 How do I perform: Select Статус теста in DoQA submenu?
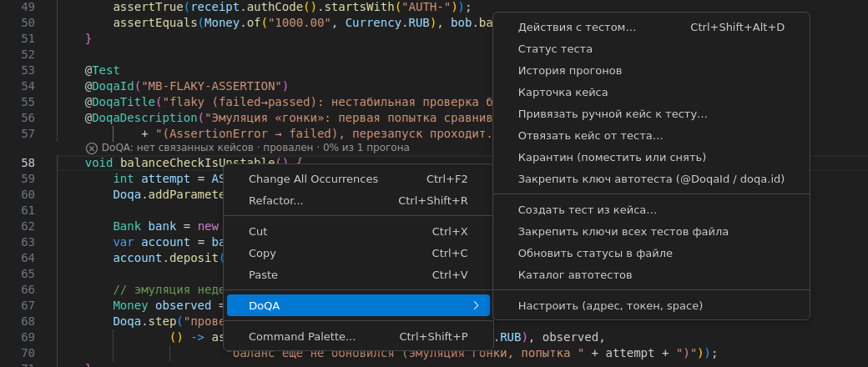[651, 48]
